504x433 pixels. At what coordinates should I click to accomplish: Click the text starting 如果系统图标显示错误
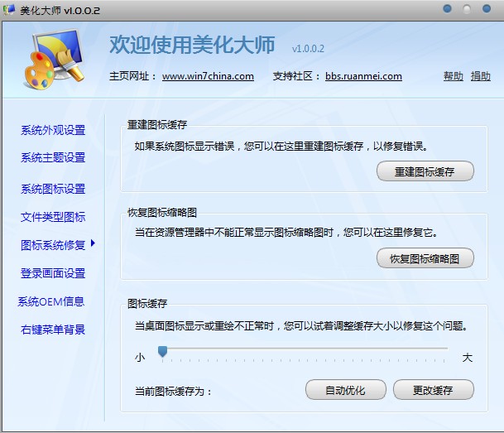pyautogui.click(x=281, y=147)
